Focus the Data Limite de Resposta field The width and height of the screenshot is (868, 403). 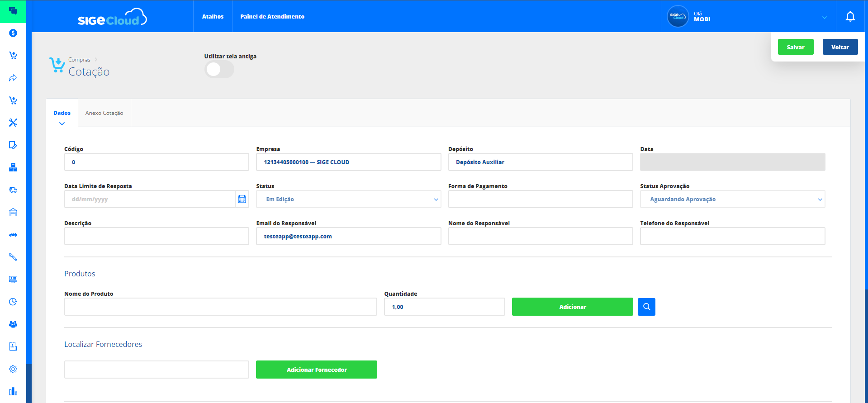(150, 199)
